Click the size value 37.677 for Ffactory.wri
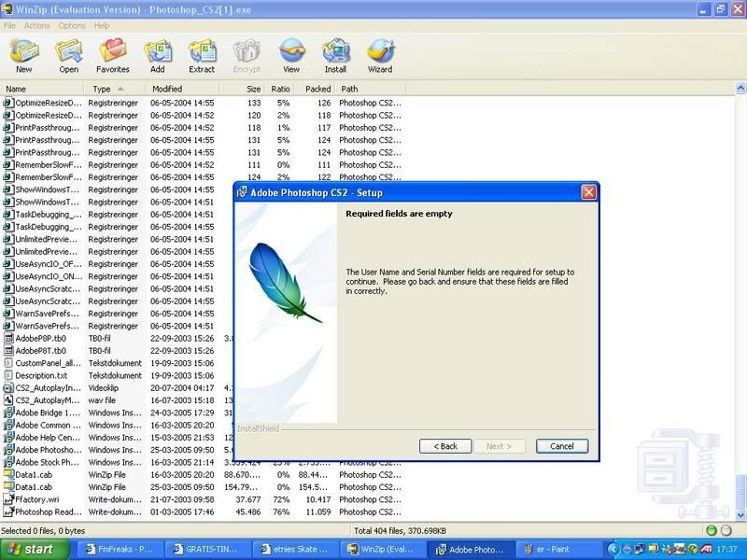This screenshot has height=560, width=747. tap(248, 499)
